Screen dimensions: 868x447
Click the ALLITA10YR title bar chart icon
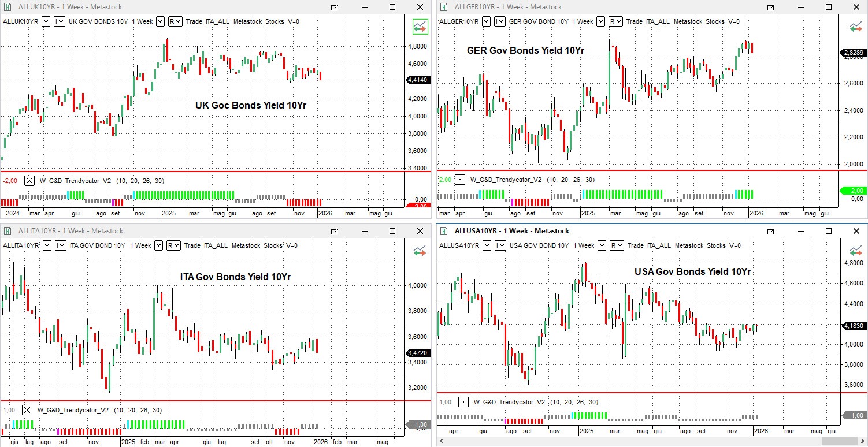pyautogui.click(x=8, y=231)
